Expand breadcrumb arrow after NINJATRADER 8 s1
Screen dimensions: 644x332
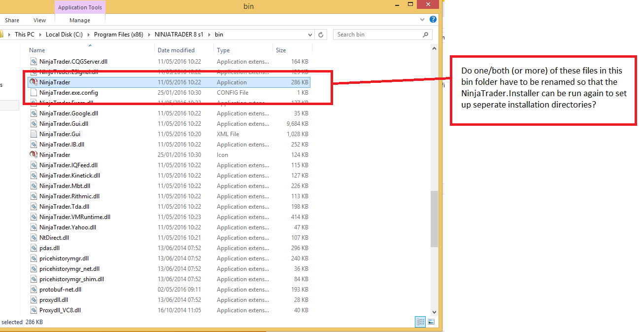pyautogui.click(x=209, y=35)
